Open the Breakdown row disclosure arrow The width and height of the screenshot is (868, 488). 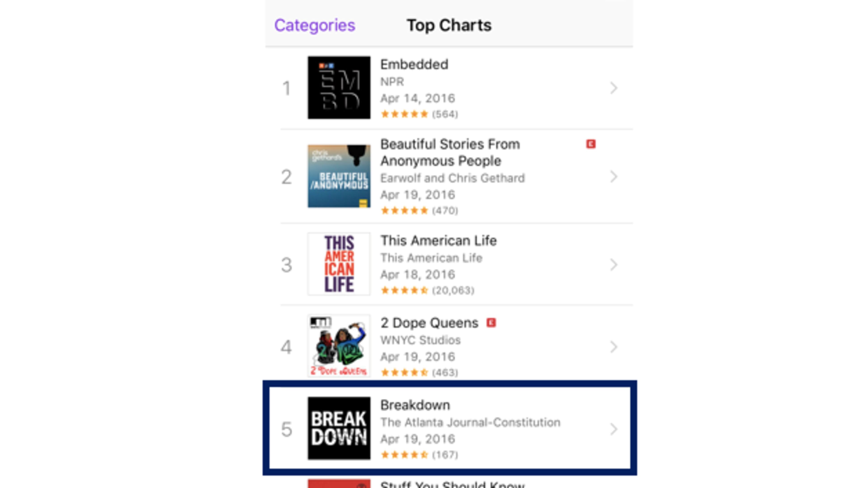[x=614, y=429]
